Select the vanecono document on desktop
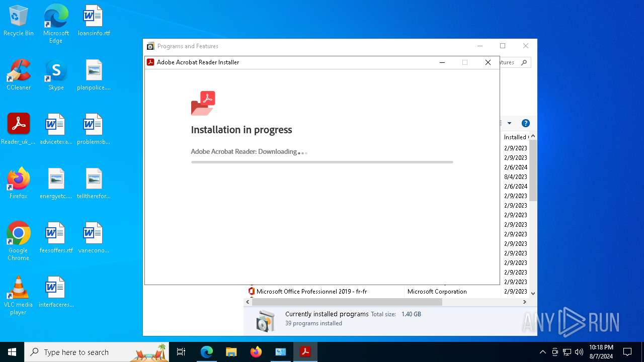The height and width of the screenshot is (362, 644). click(x=94, y=238)
